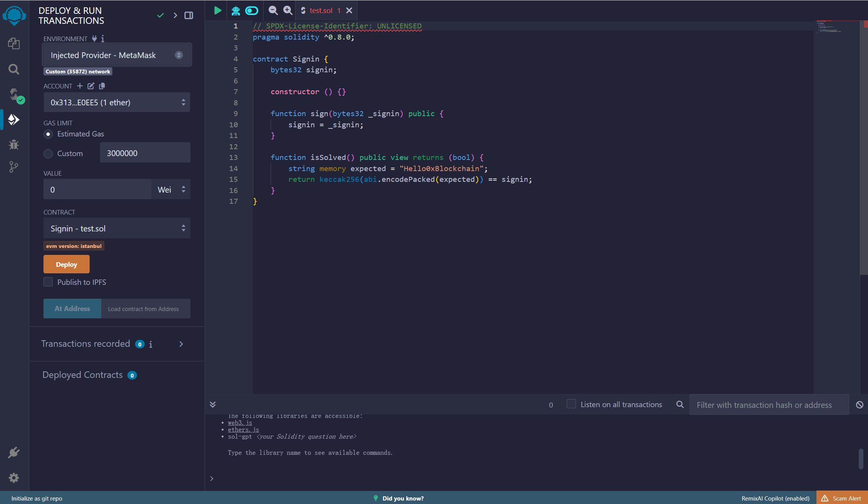Close the test.sol tab
The width and height of the screenshot is (868, 504).
(349, 10)
